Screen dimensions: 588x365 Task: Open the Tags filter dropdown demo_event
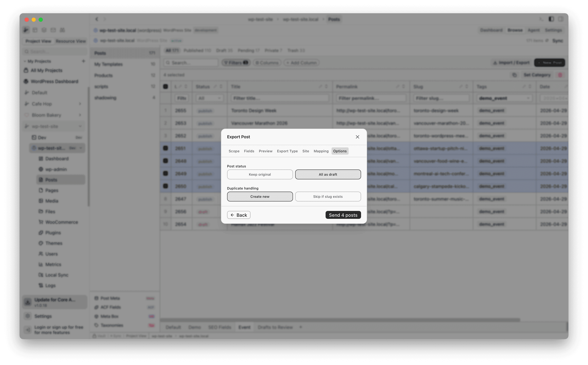click(504, 98)
